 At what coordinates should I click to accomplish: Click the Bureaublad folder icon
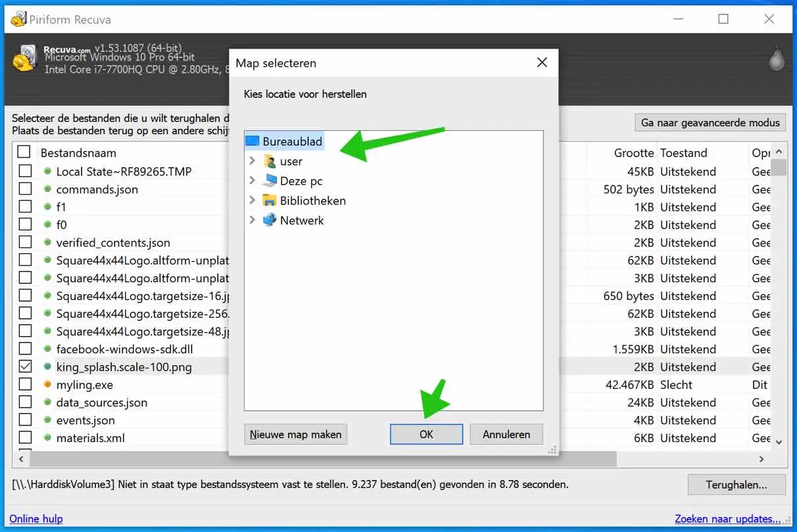(253, 141)
